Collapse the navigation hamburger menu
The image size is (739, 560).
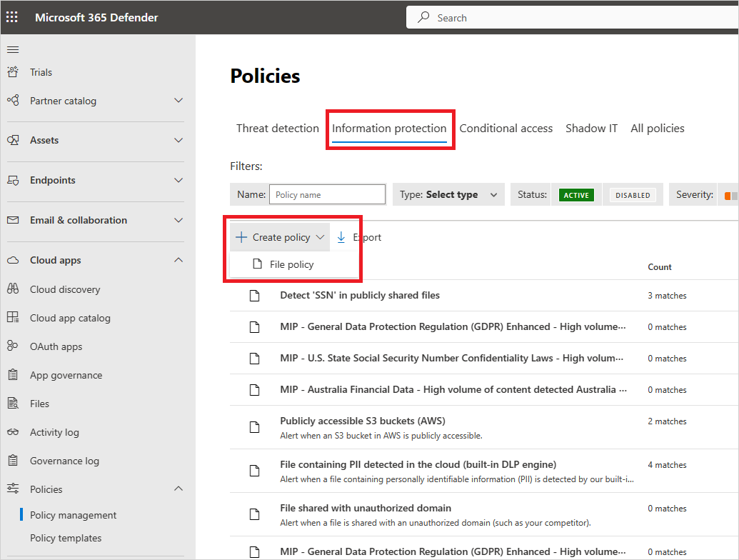point(13,49)
